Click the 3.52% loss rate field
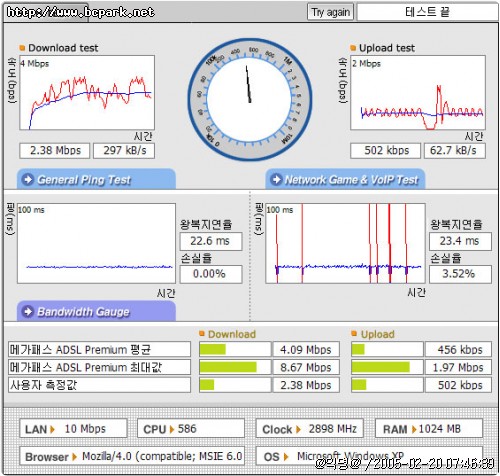 point(460,274)
